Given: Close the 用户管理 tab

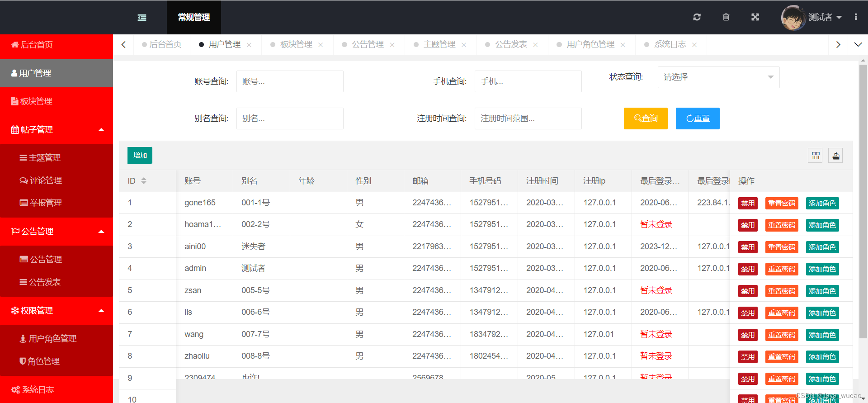Looking at the screenshot, I should (x=249, y=45).
